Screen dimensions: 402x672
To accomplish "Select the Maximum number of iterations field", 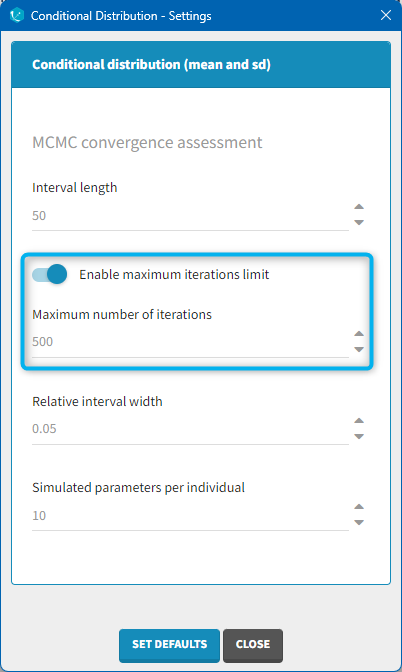I will [x=190, y=342].
